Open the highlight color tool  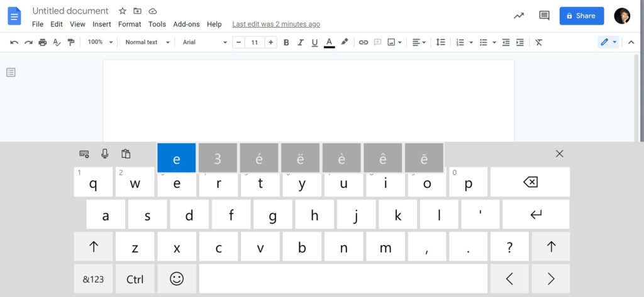click(x=345, y=42)
